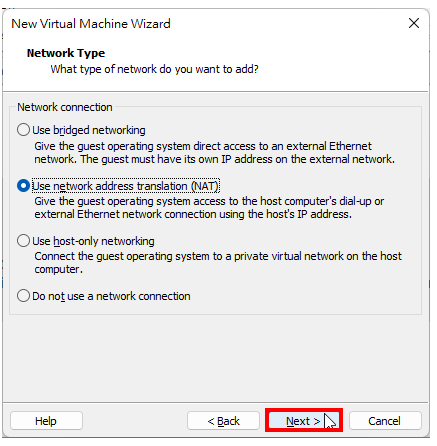Select the bridged networking radio button

pyautogui.click(x=23, y=130)
